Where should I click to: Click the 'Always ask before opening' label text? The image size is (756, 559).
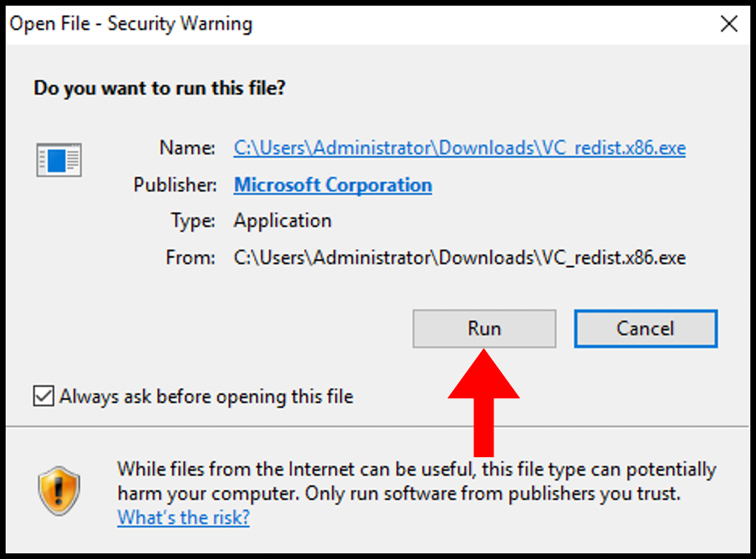(x=206, y=397)
